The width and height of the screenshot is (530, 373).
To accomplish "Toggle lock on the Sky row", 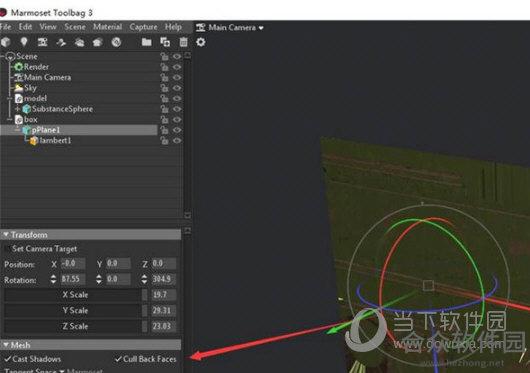I will click(165, 88).
